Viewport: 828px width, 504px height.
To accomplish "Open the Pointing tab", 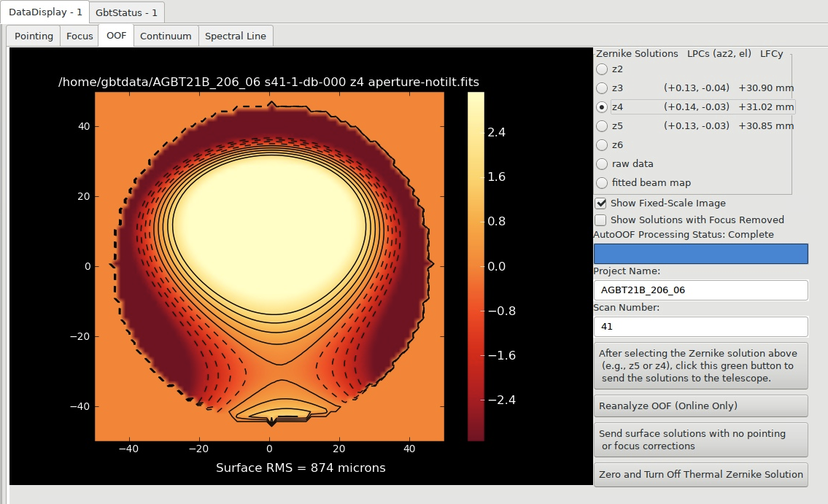I will [34, 36].
